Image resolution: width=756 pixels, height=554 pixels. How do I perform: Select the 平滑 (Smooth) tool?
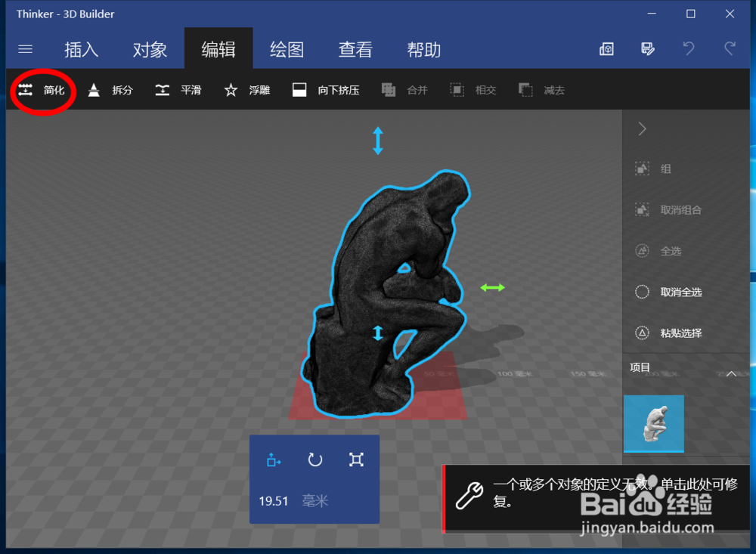[x=178, y=89]
